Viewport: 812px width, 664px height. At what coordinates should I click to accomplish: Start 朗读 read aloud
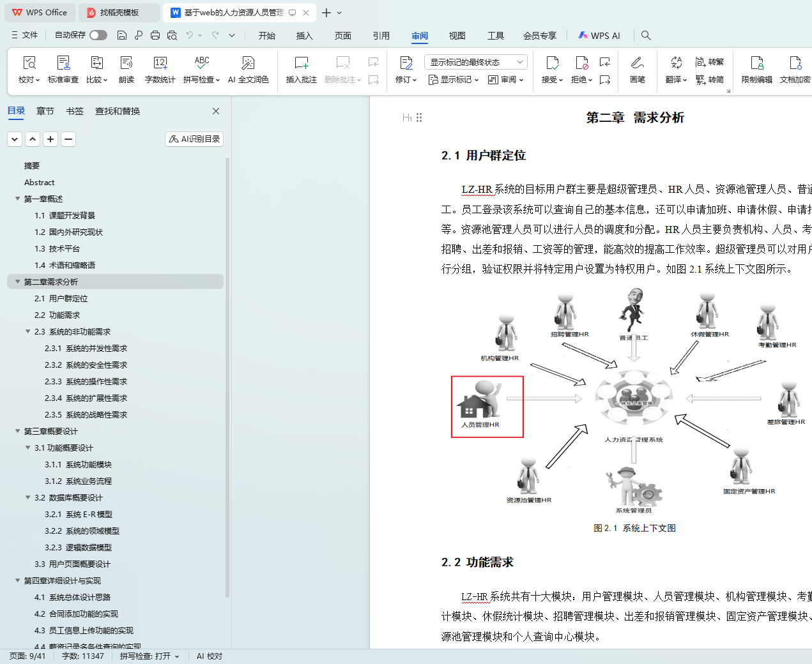[126, 70]
